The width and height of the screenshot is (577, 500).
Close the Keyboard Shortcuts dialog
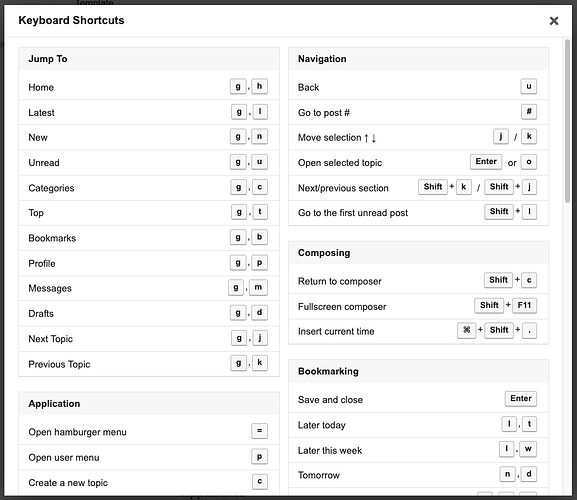(554, 21)
